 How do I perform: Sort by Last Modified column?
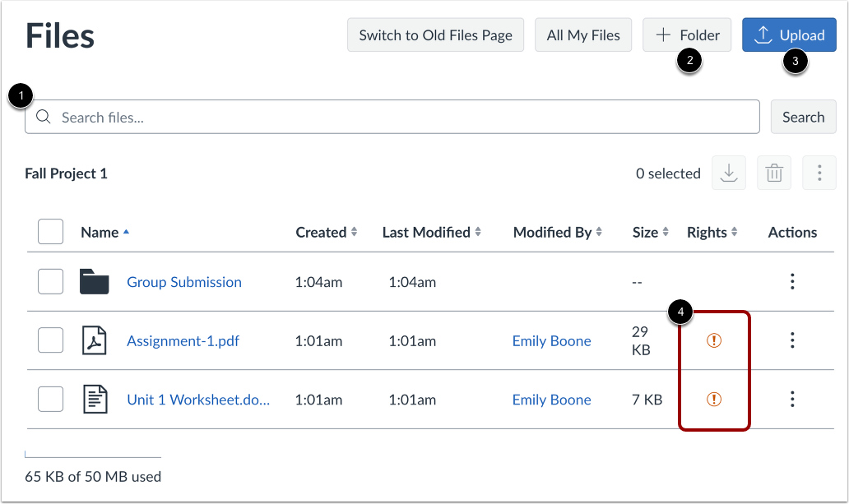430,232
